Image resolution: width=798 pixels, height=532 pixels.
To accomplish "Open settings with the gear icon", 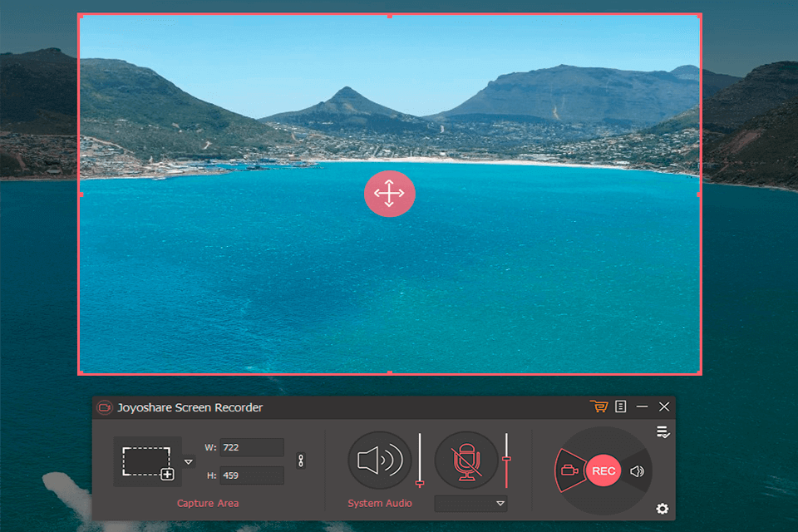I will 663,507.
